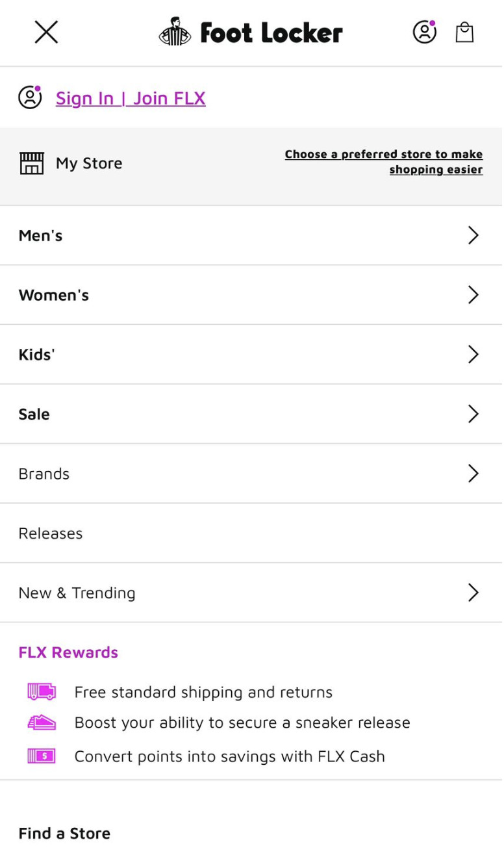Expand the Men's category chevron
The width and height of the screenshot is (504, 859).
click(x=473, y=235)
